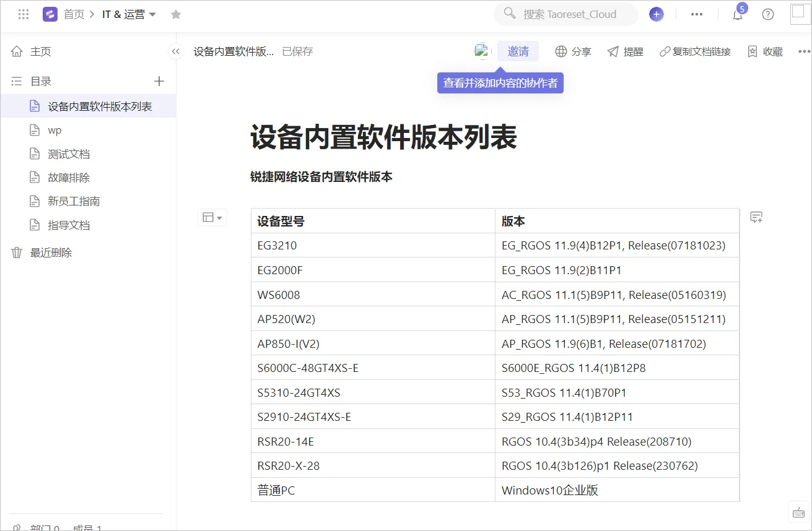Viewport: 812px width, 531px height.
Task: Go to 首页 breadcrumb
Action: tap(74, 14)
